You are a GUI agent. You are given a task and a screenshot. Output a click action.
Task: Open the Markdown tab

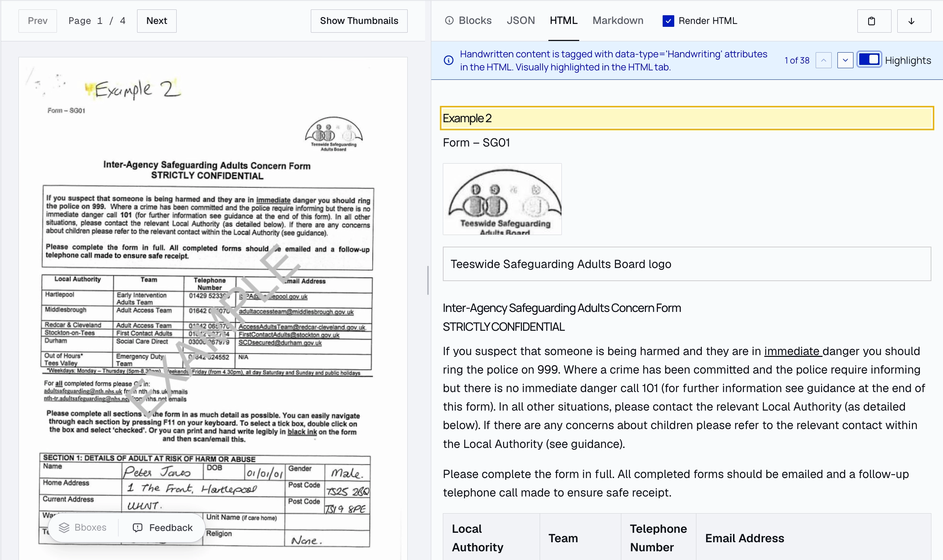pyautogui.click(x=618, y=20)
